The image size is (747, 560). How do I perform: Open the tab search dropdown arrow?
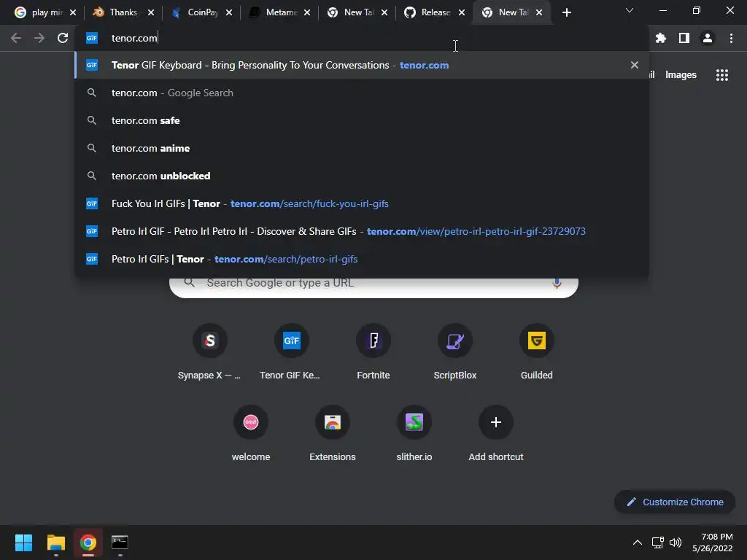point(630,10)
